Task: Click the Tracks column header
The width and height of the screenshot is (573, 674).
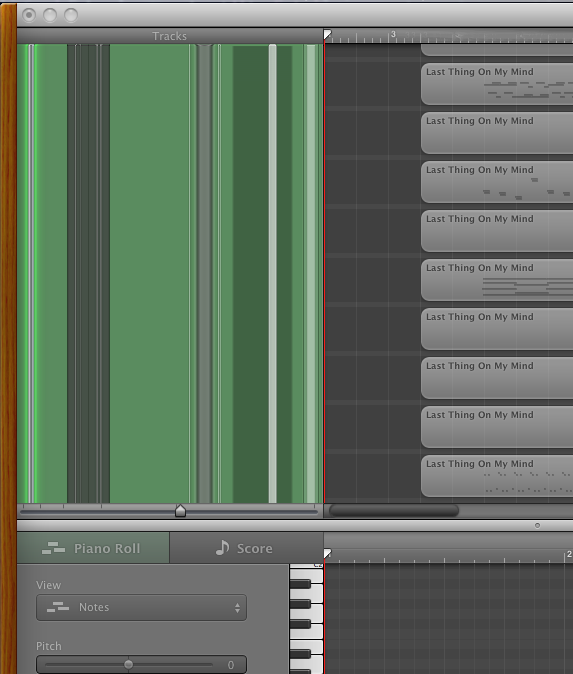Action: tap(170, 36)
